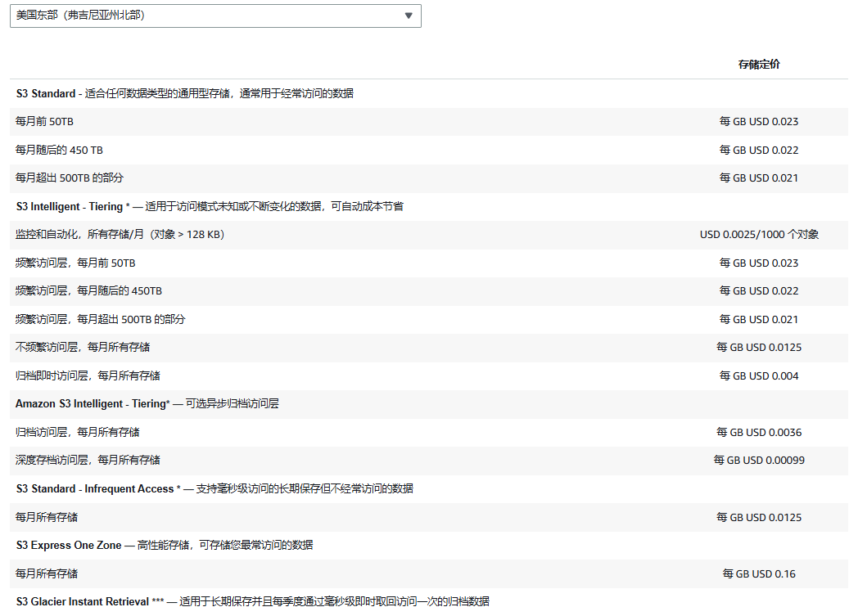This screenshot has width=849, height=616.
Task: Select the 每月随后的 450 TB row label
Action: [59, 151]
